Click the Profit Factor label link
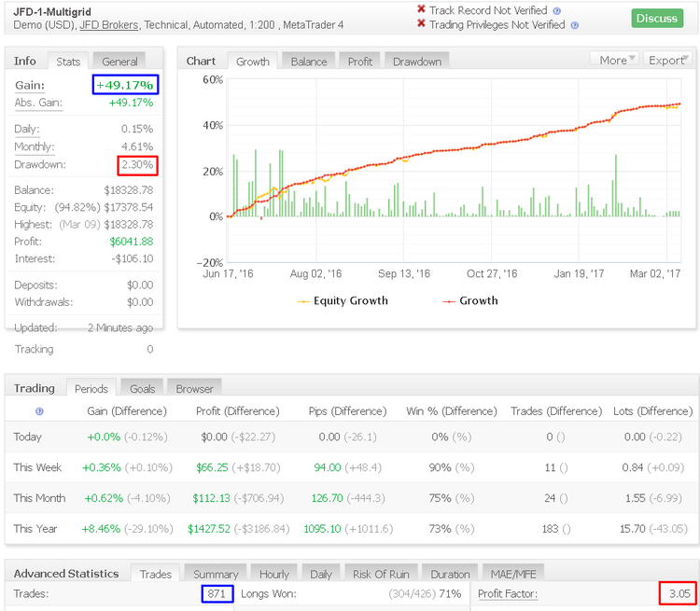 pos(507,593)
